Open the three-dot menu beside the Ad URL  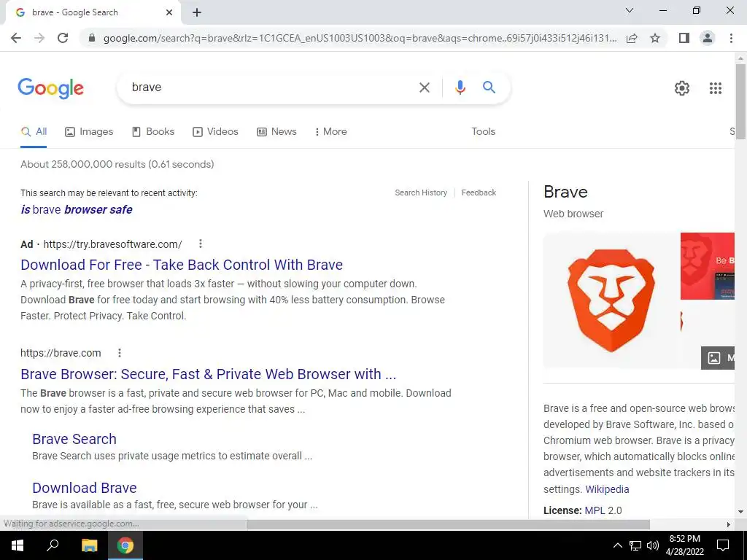201,244
